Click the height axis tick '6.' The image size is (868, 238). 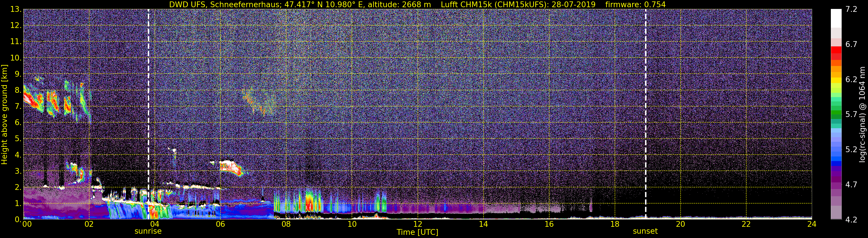click(x=18, y=123)
